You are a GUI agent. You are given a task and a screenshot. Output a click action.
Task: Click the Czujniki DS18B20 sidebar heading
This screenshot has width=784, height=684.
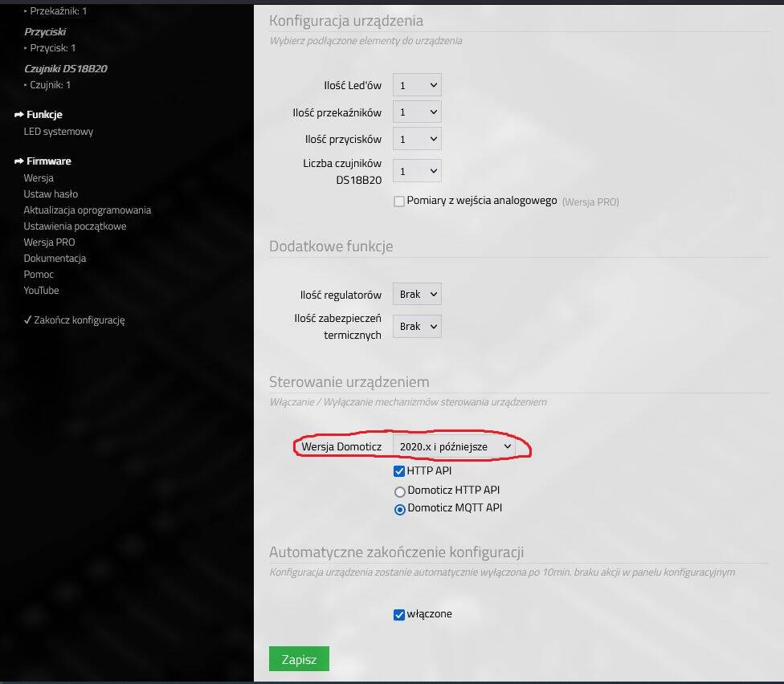[66, 68]
